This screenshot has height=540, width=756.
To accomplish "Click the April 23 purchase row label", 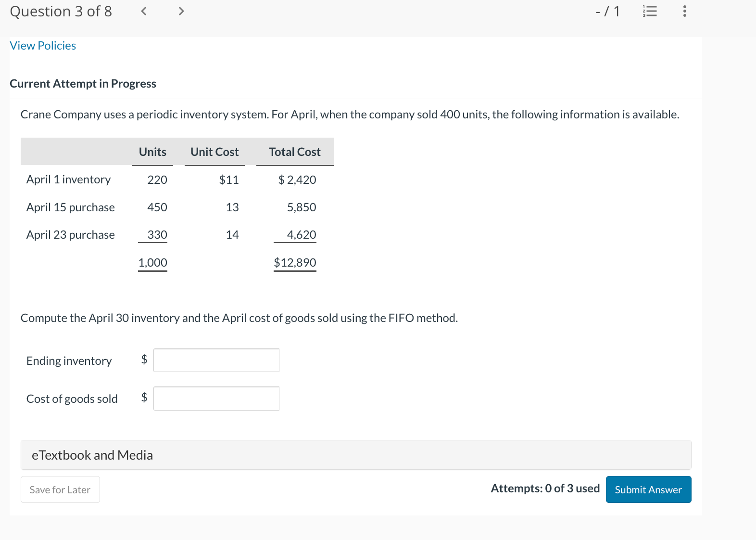I will click(71, 235).
